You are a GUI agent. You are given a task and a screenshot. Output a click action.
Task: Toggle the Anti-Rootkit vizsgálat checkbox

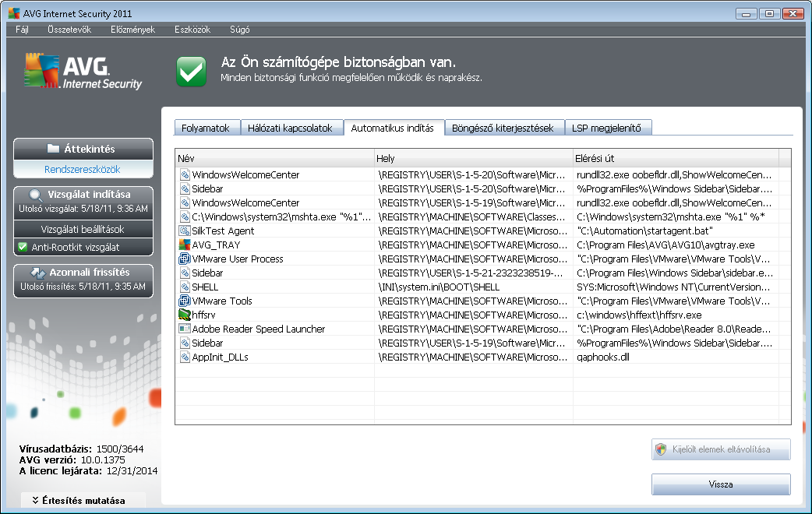coord(23,248)
